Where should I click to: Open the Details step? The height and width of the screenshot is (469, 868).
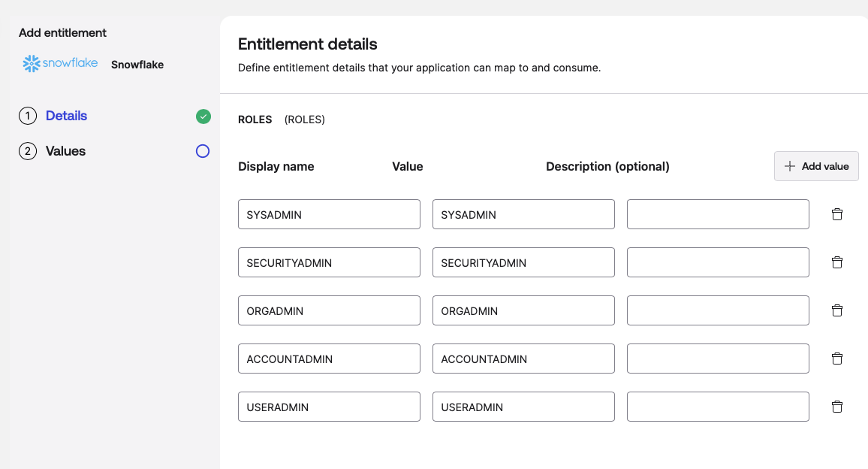pos(66,115)
